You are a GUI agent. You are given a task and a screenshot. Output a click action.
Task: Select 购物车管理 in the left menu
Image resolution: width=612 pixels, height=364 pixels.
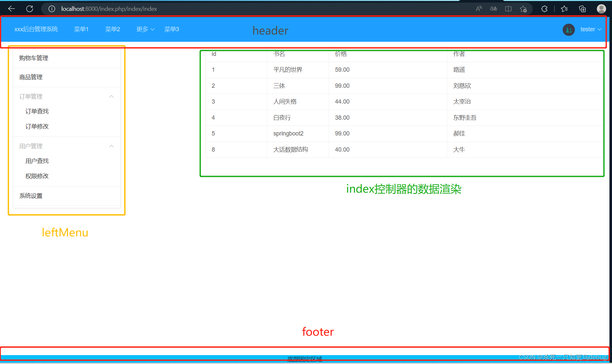(66, 58)
